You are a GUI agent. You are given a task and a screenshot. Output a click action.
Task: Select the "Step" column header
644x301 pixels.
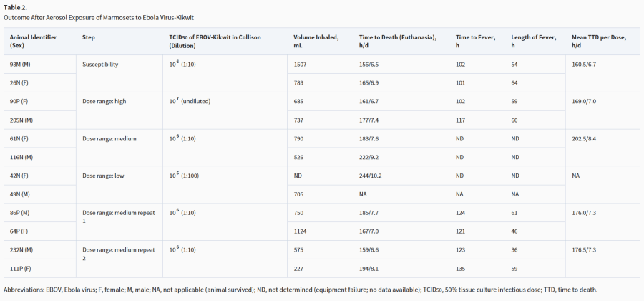coord(89,37)
